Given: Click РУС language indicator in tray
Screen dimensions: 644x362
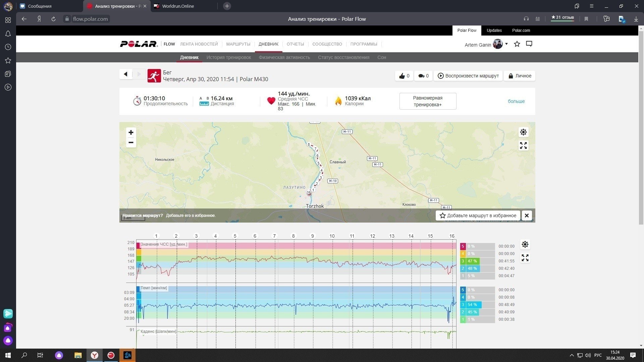Looking at the screenshot, I should [x=598, y=355].
